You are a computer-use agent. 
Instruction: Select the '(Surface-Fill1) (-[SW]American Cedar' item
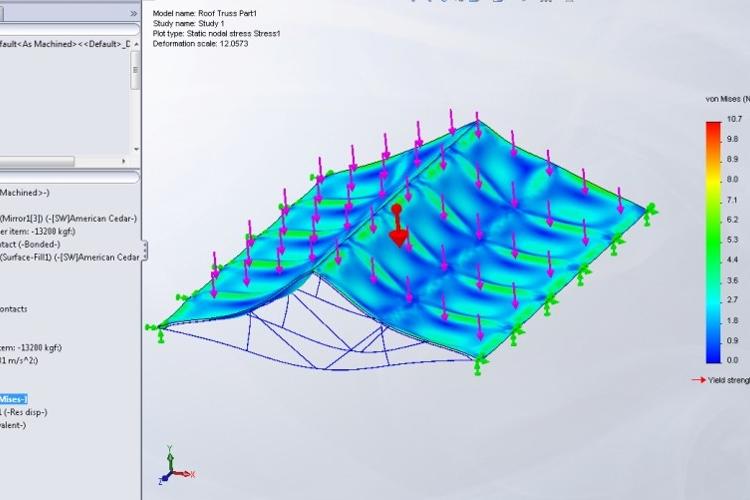pos(70,257)
